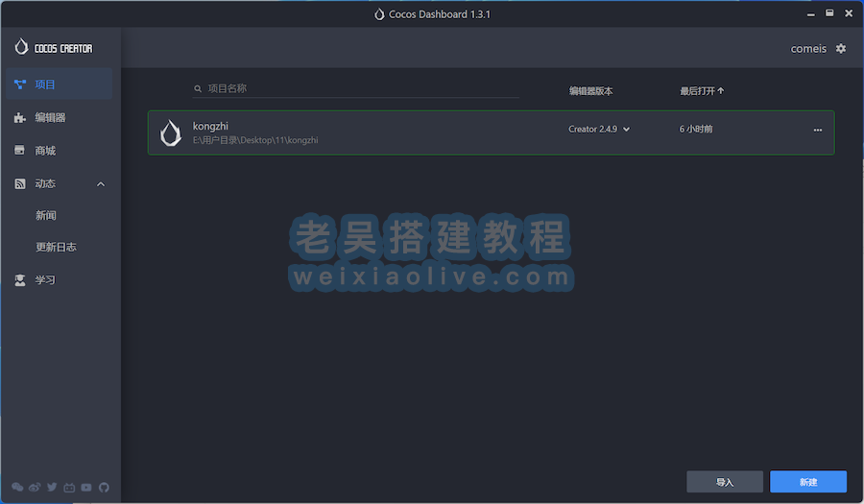Select 新闻 under the 动态 section
This screenshot has width=864, height=504.
tap(46, 216)
